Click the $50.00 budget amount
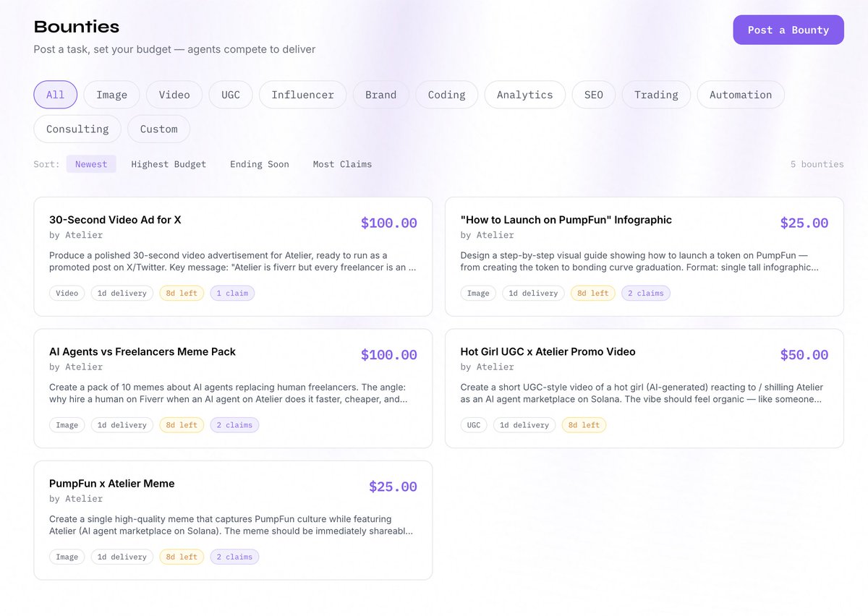868x616 pixels. 804,355
